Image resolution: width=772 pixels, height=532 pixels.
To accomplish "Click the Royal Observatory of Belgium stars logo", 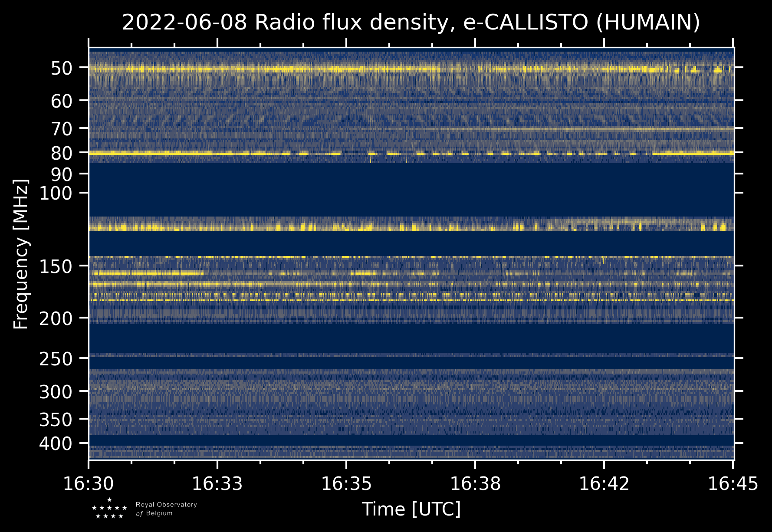I will (109, 509).
